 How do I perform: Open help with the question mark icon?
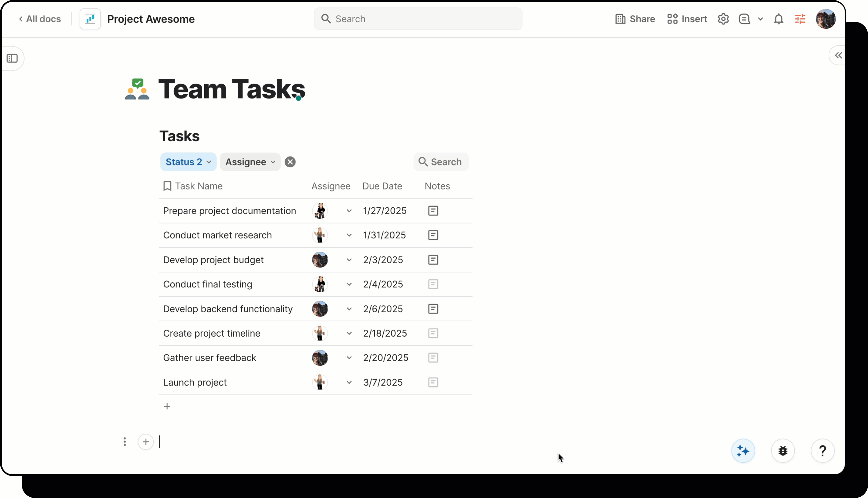click(x=822, y=450)
